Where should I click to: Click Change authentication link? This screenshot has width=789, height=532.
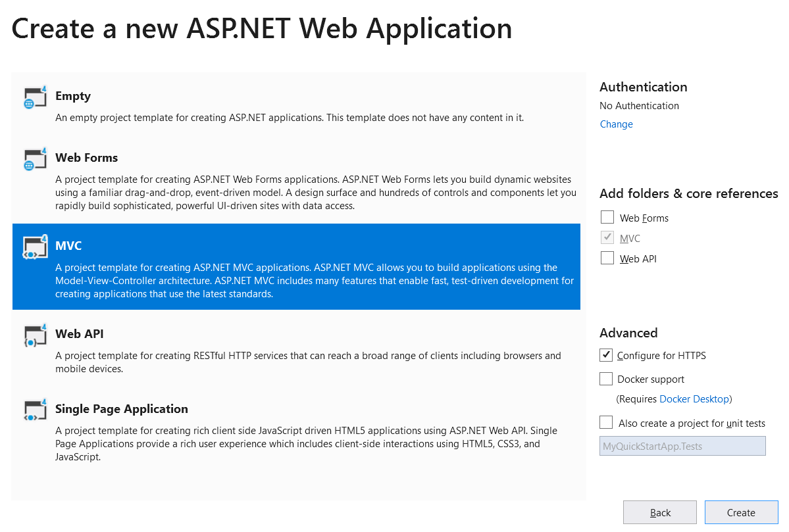[617, 124]
